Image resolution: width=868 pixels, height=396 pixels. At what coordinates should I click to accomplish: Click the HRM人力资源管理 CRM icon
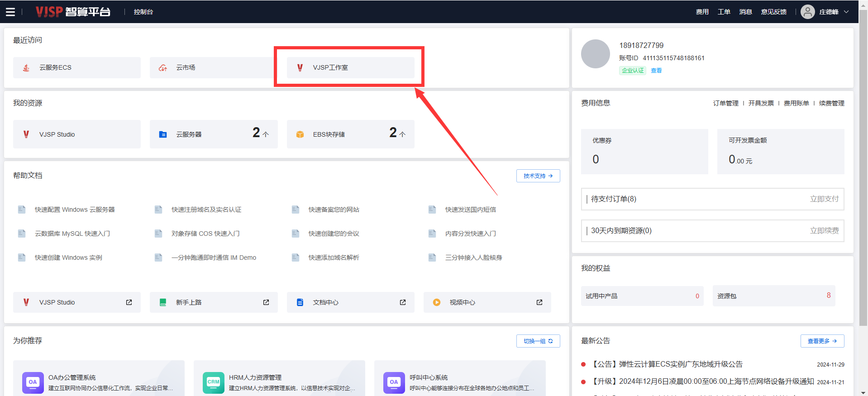click(214, 382)
